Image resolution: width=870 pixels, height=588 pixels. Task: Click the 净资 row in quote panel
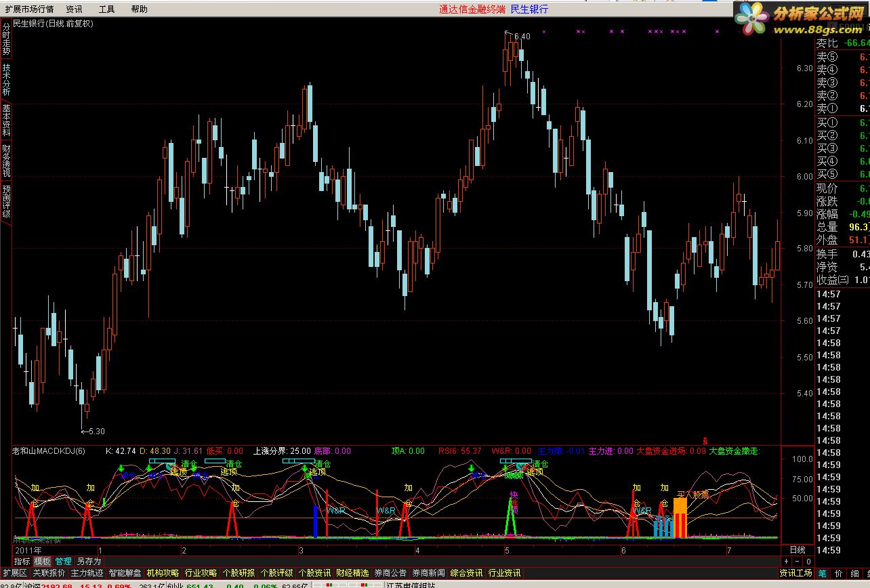click(842, 267)
